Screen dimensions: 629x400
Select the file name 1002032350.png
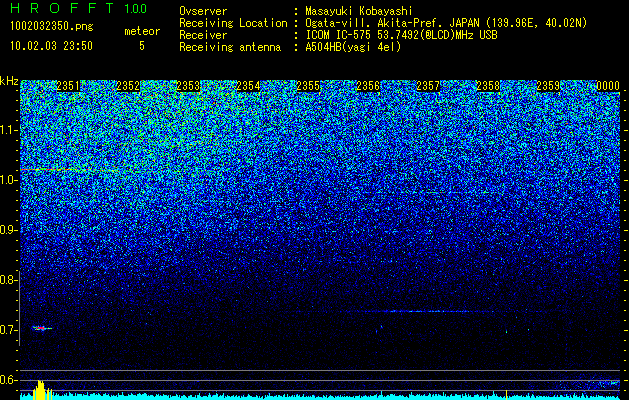[51, 27]
